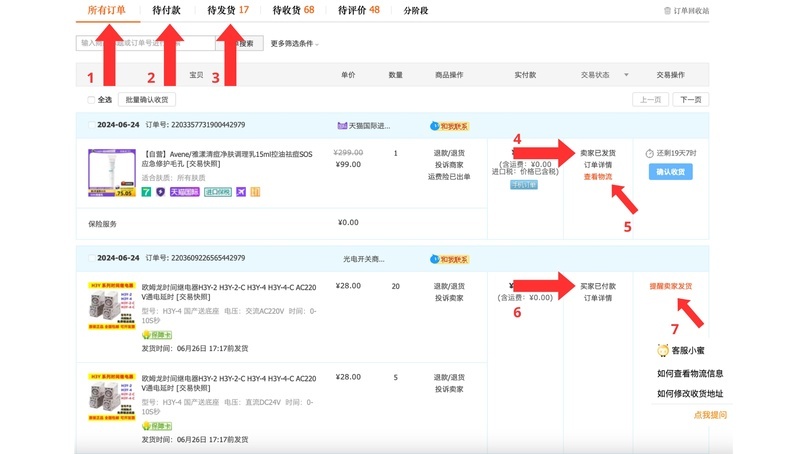
Task: Switch to the 待付款 tab
Action: [x=166, y=10]
